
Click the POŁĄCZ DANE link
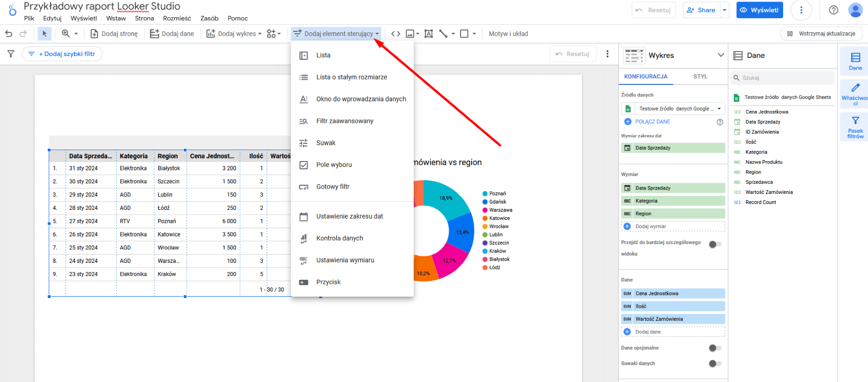(x=652, y=122)
